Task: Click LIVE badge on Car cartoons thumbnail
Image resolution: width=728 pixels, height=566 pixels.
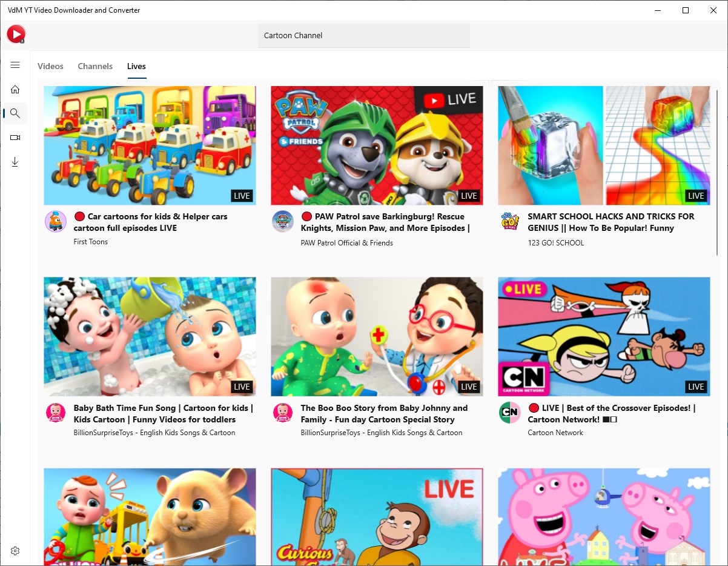Action: point(242,196)
